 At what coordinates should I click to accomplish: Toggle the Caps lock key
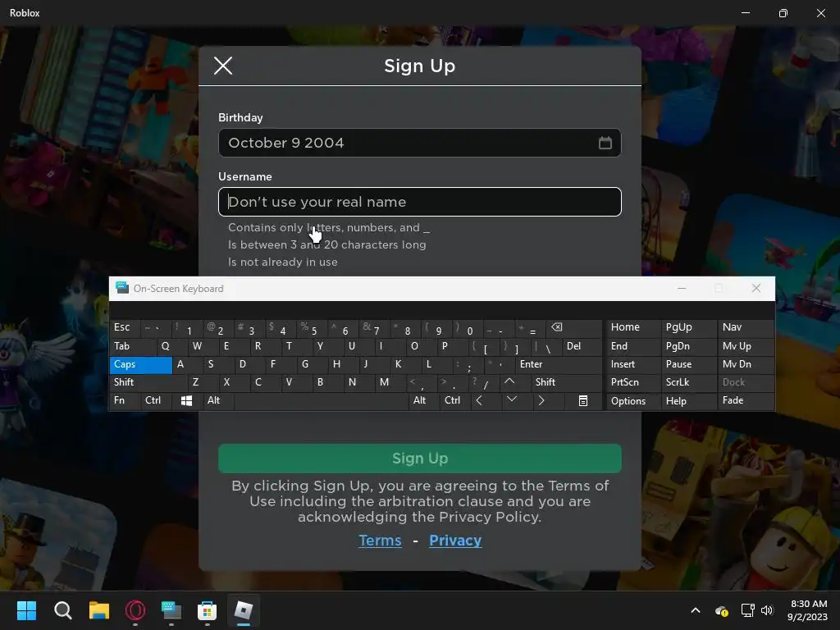[140, 364]
